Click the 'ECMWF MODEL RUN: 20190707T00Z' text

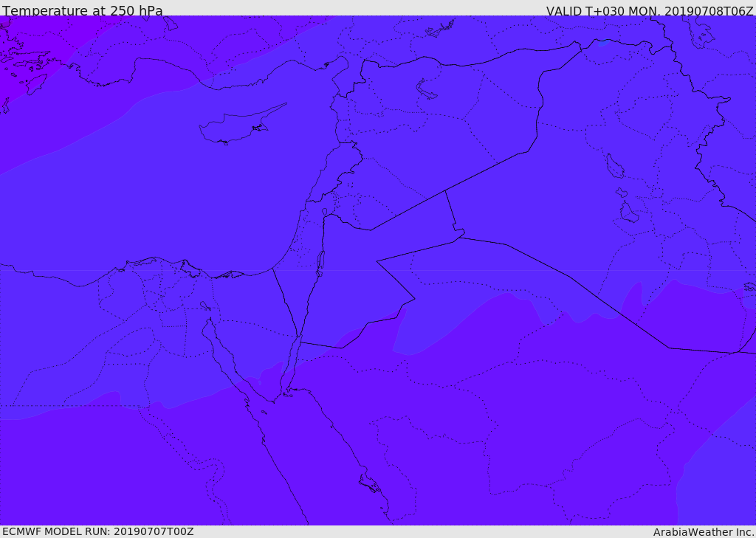pyautogui.click(x=98, y=532)
